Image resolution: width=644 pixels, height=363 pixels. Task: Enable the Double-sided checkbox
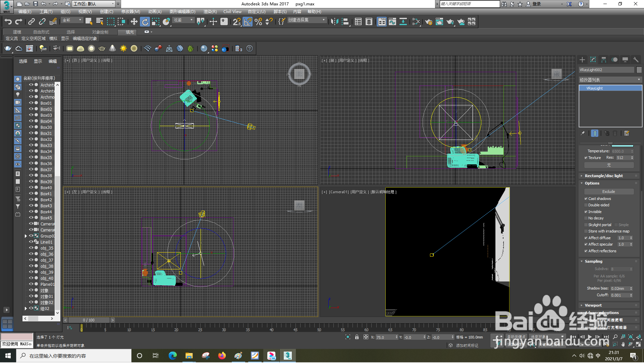[x=586, y=205]
